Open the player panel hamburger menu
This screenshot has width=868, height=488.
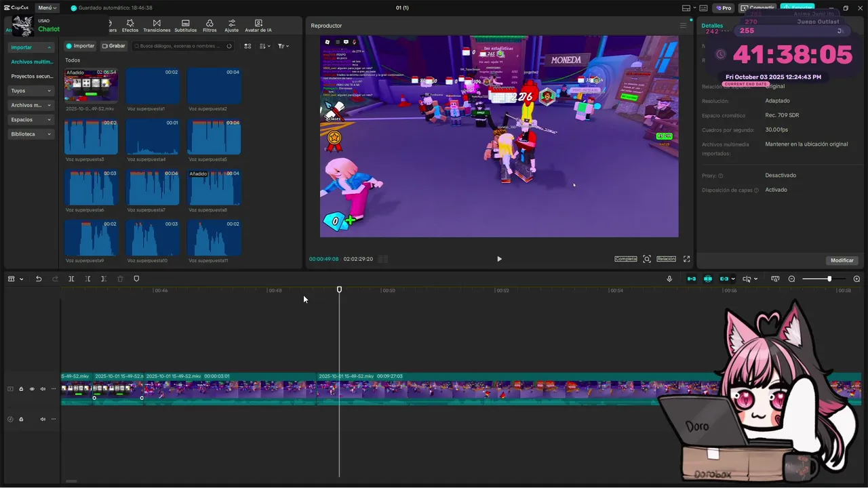[683, 26]
